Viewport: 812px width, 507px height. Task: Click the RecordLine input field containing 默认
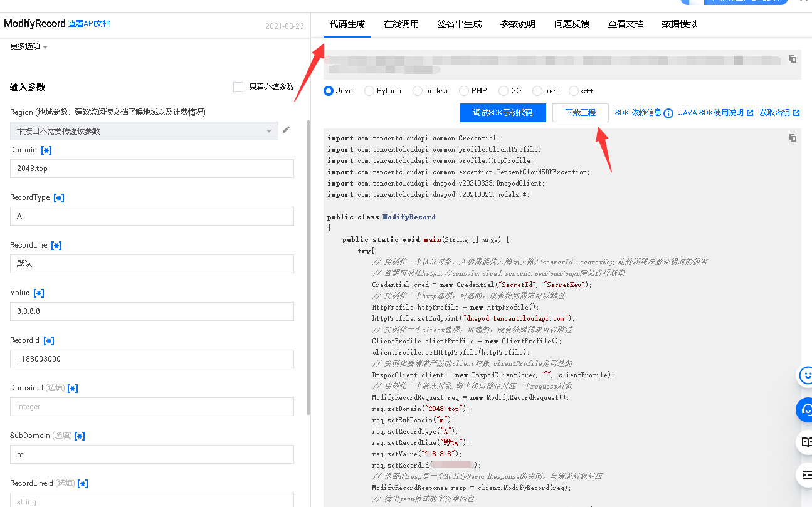(x=152, y=264)
